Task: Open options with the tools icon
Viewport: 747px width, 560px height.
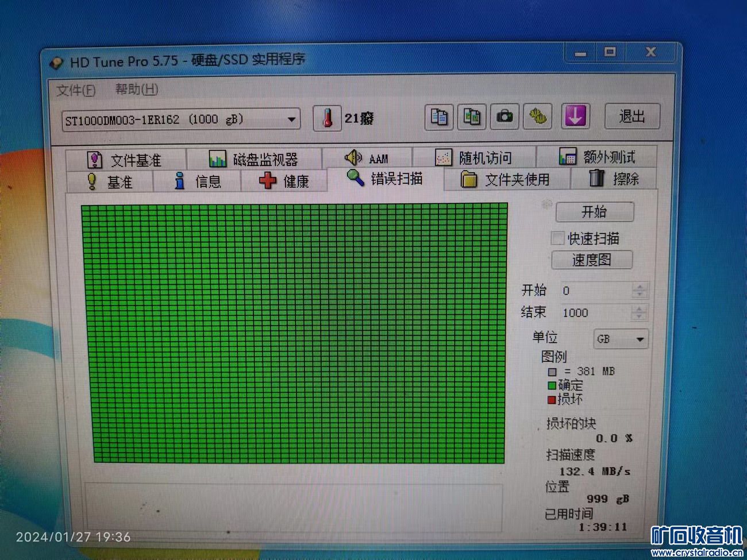Action: coord(538,116)
